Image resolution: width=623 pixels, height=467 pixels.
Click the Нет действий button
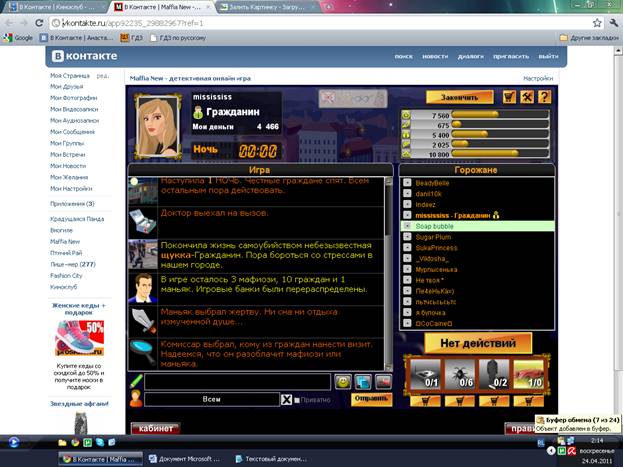[x=478, y=343]
